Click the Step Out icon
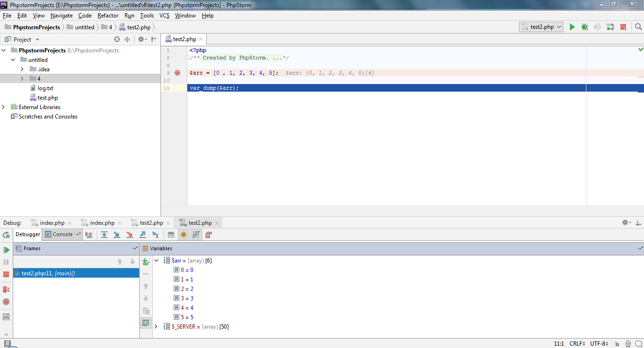This screenshot has width=644, height=348. click(142, 235)
